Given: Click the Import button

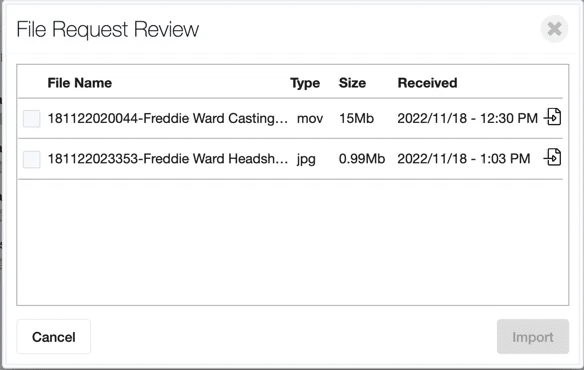Looking at the screenshot, I should point(533,337).
